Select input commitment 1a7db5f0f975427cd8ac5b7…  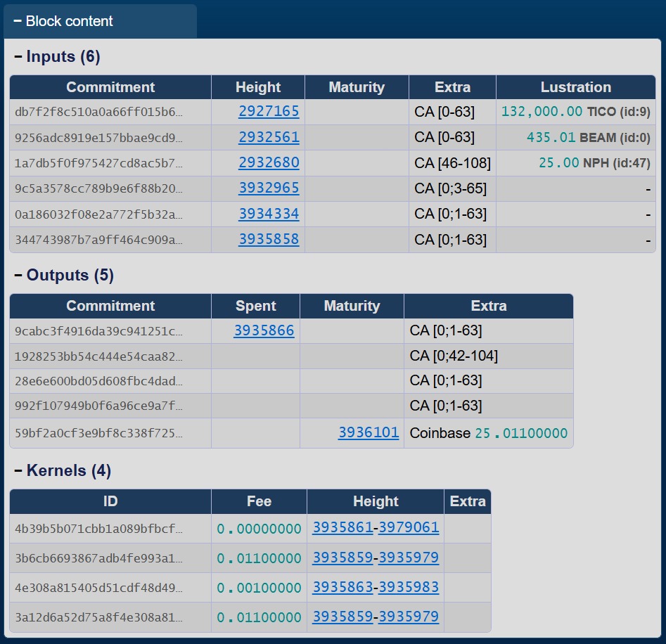[98, 163]
